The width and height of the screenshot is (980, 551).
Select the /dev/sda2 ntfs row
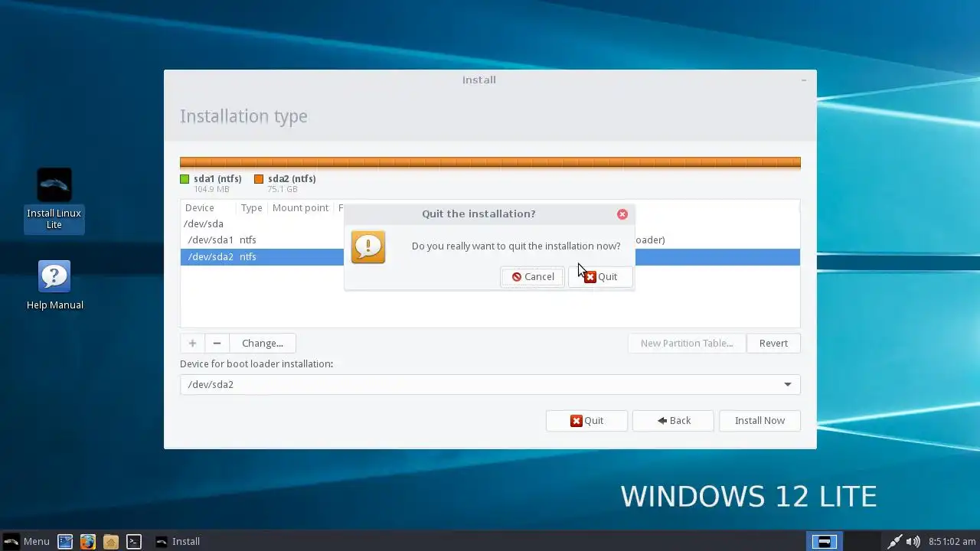click(490, 256)
